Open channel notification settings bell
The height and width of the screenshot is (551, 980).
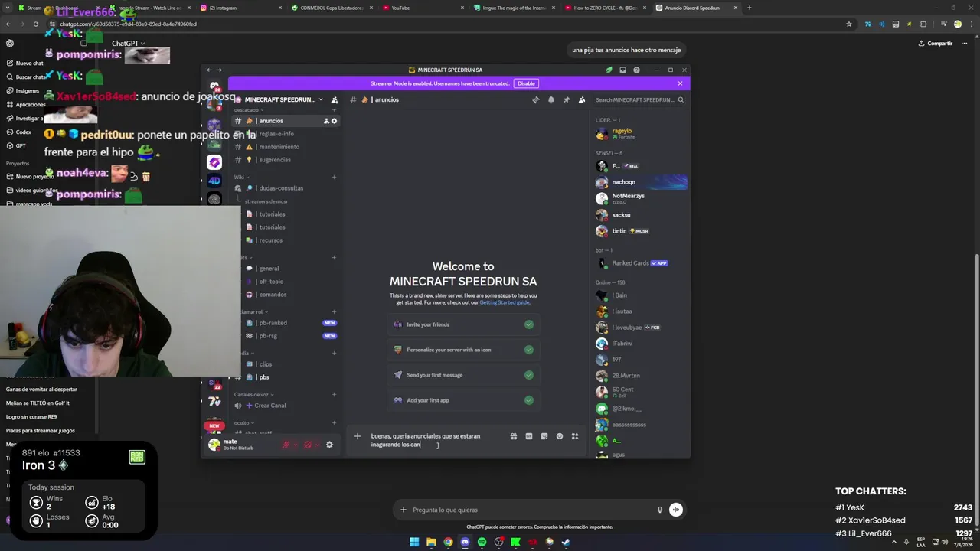[550, 99]
